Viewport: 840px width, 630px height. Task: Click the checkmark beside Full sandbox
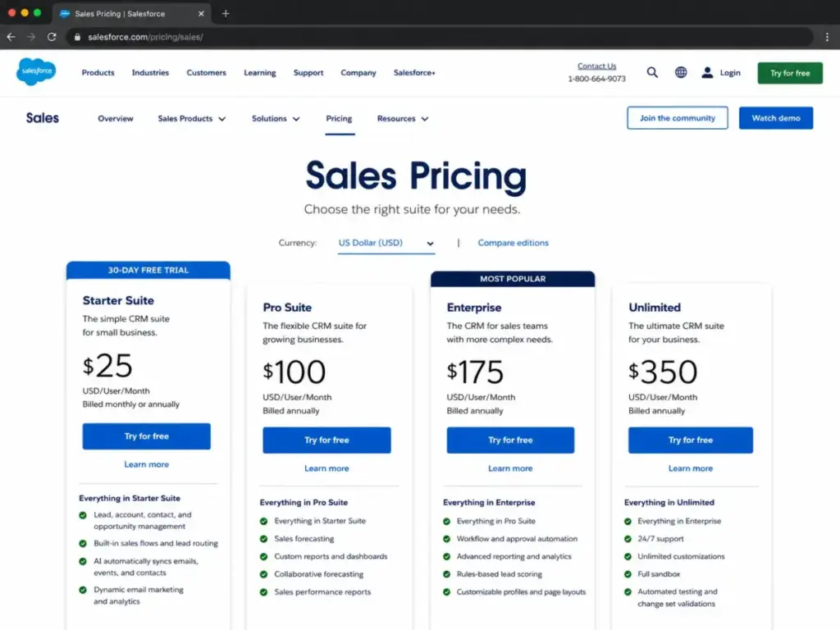coord(628,574)
